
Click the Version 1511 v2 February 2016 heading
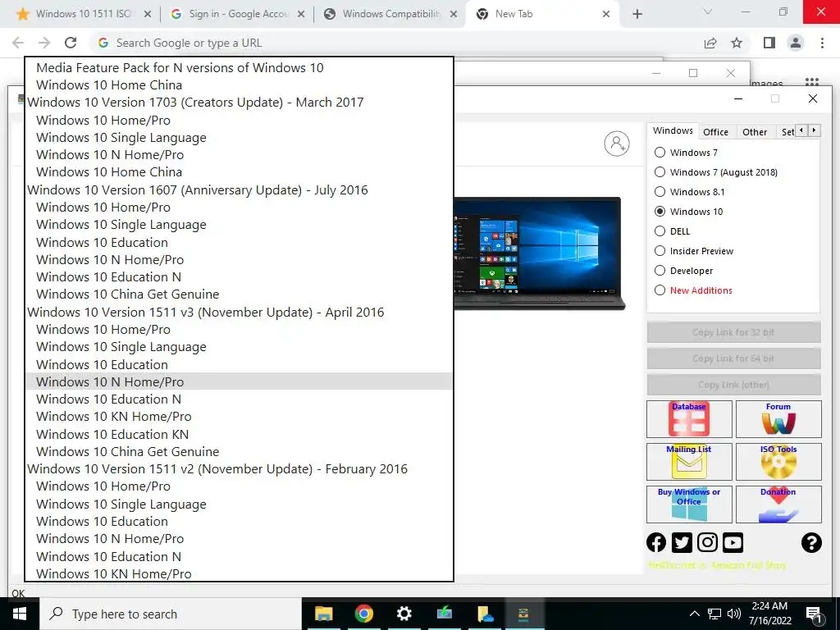click(x=217, y=468)
